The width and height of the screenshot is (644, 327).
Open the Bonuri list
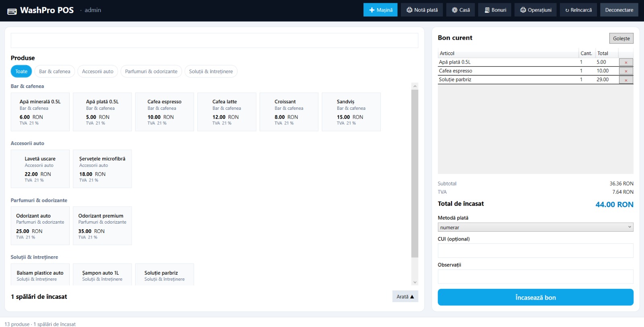495,10
